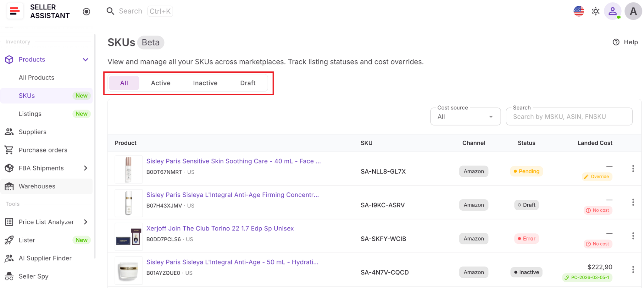
Task: Click the Status column header
Action: coord(526,143)
